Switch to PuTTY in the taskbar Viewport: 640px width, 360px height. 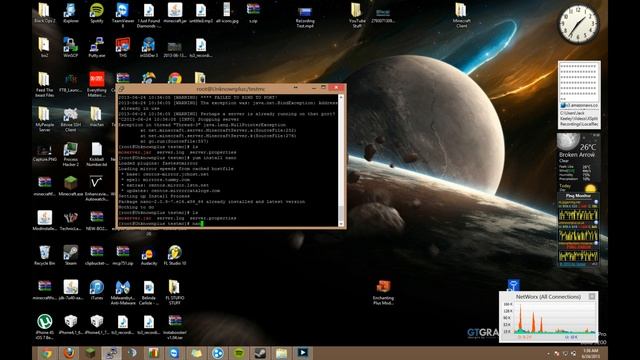click(x=111, y=353)
